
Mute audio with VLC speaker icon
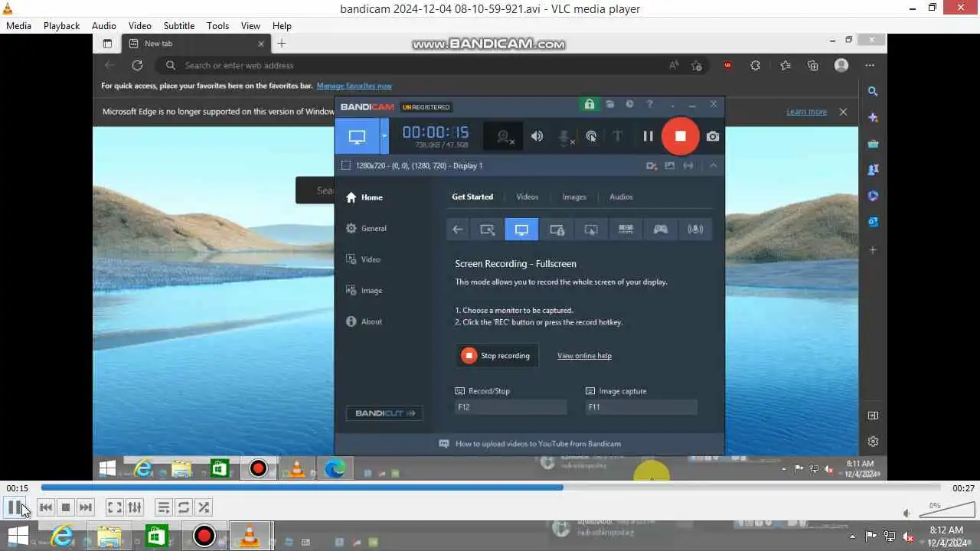tap(906, 514)
